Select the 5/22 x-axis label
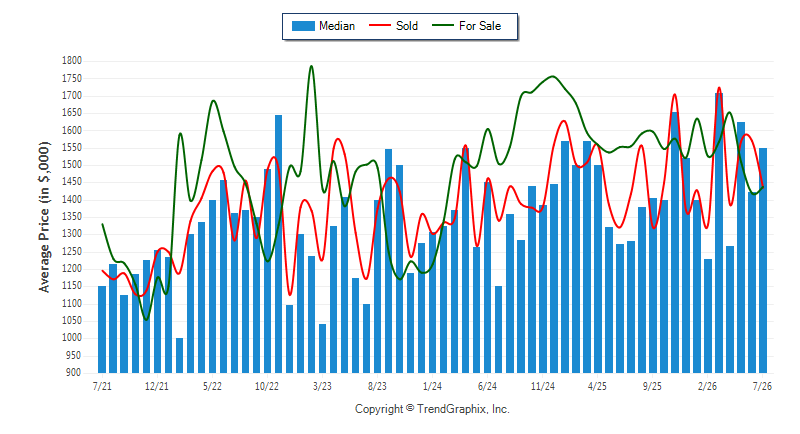The image size is (800, 434). click(212, 386)
